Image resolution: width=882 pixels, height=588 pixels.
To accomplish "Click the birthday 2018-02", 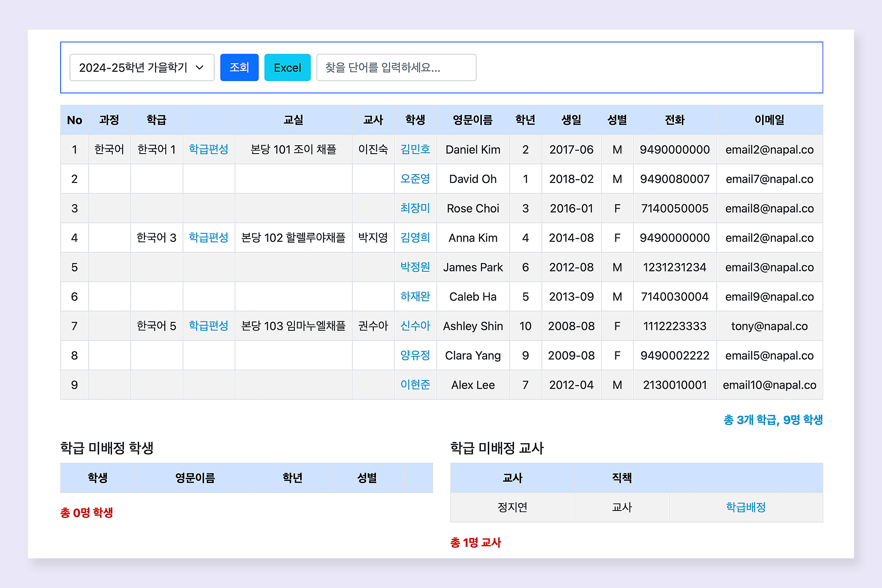I will (571, 179).
